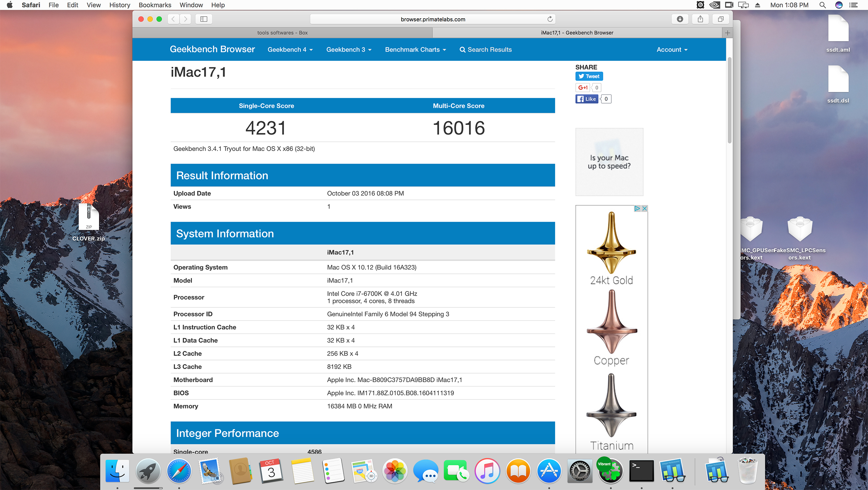This screenshot has height=490, width=868.
Task: Open the Geekbench 3 dropdown menu
Action: point(349,50)
